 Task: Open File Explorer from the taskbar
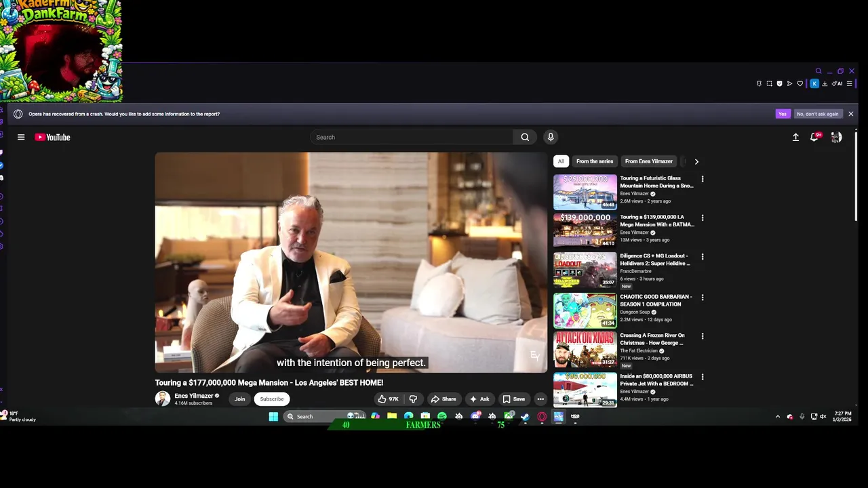[x=392, y=416]
